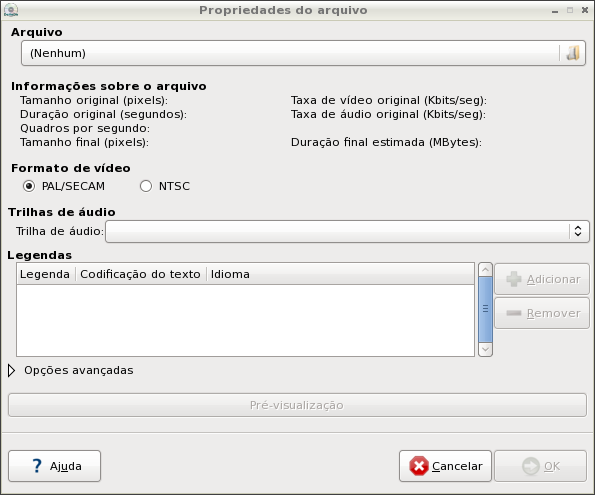Click the minus icon on the Remover button
This screenshot has width=595, height=495.
514,313
